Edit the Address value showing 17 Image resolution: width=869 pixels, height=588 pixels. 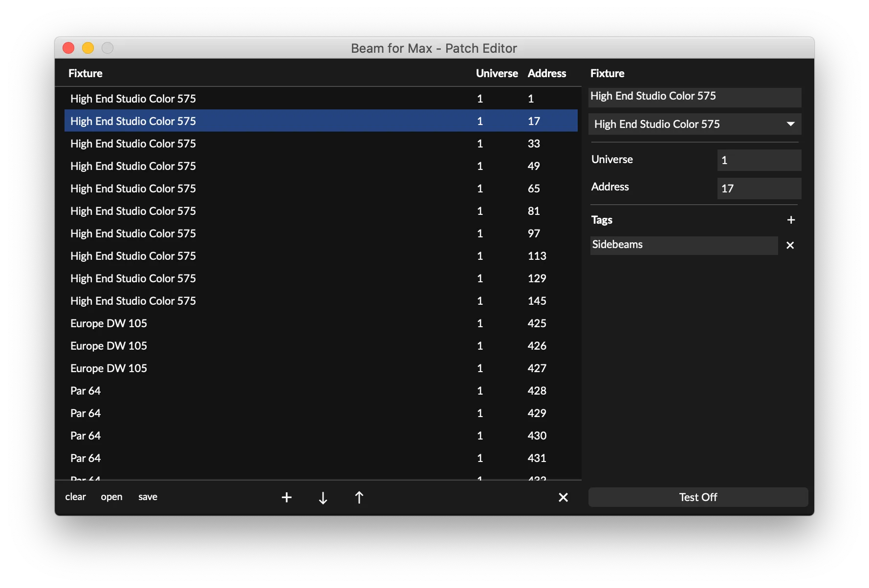(x=758, y=189)
